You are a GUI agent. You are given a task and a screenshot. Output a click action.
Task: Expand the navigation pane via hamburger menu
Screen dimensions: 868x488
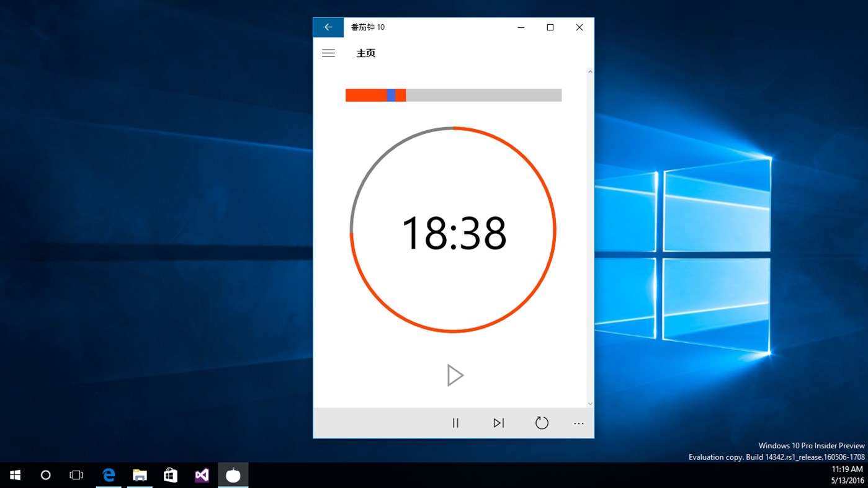click(x=328, y=53)
